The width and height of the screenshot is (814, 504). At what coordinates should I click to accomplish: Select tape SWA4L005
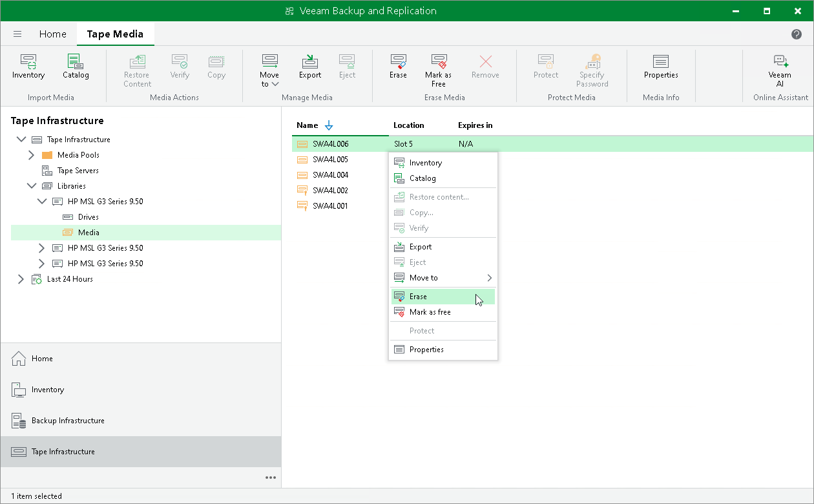pos(331,160)
